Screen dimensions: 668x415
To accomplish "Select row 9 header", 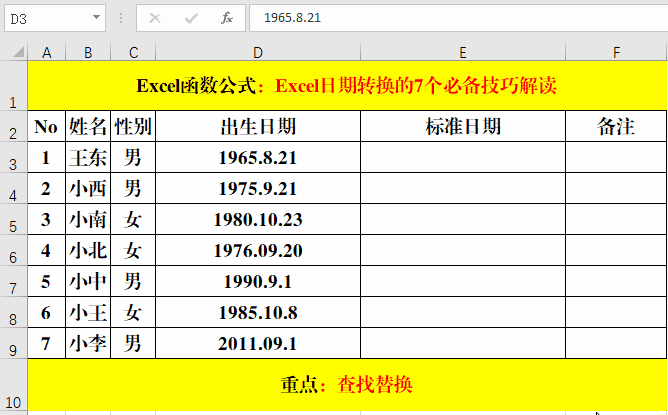I will point(13,343).
